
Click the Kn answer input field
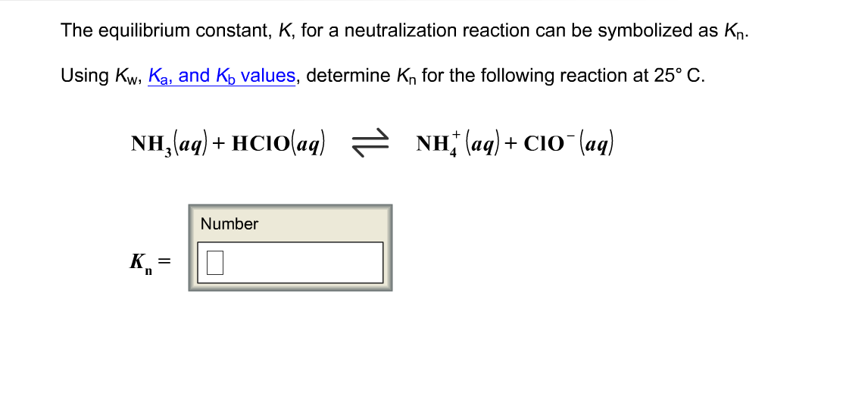coord(290,263)
